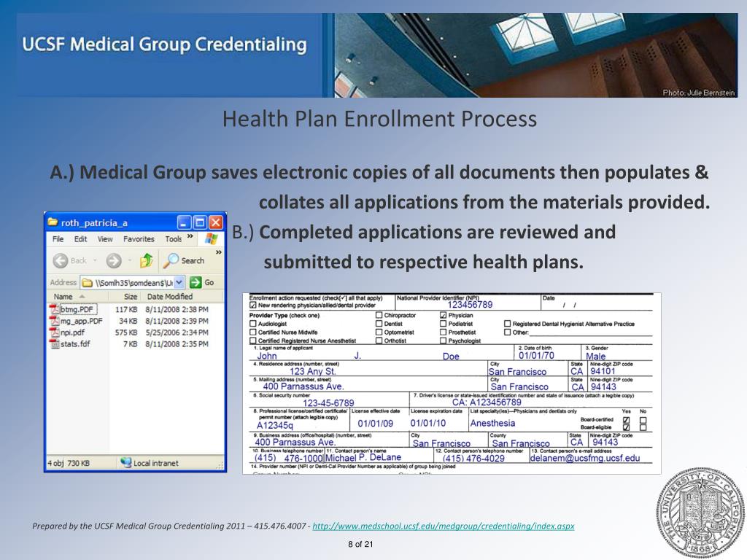
Task: Uncheck the Physician checkbox
Action: click(x=442, y=315)
